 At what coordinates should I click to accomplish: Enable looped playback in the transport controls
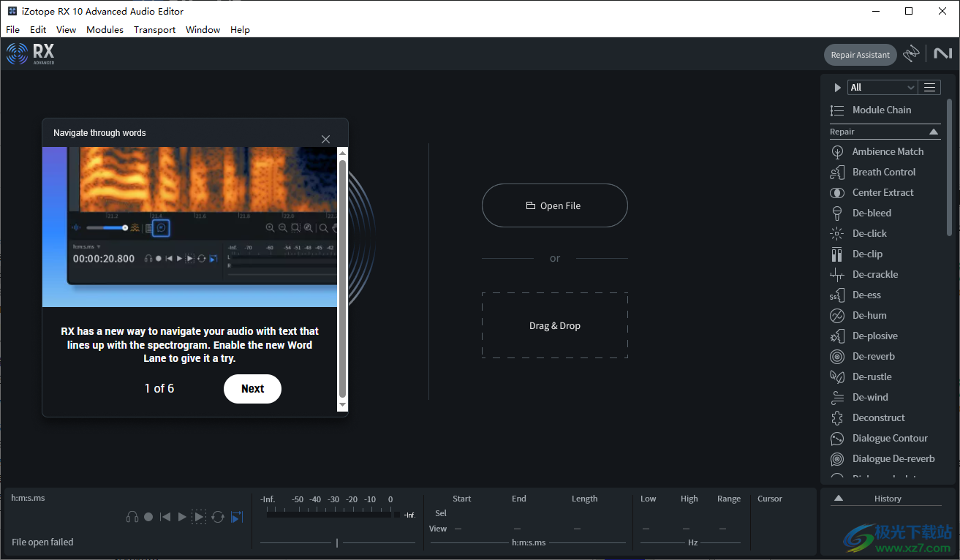pos(218,516)
